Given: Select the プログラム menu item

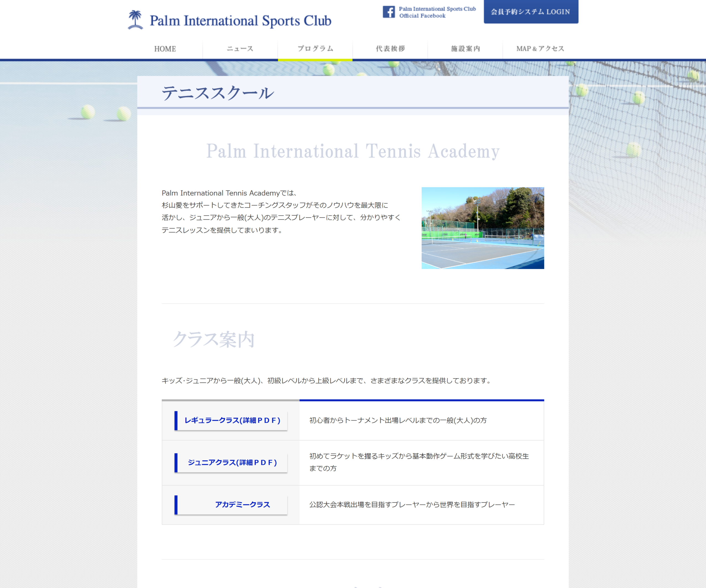Looking at the screenshot, I should [315, 49].
